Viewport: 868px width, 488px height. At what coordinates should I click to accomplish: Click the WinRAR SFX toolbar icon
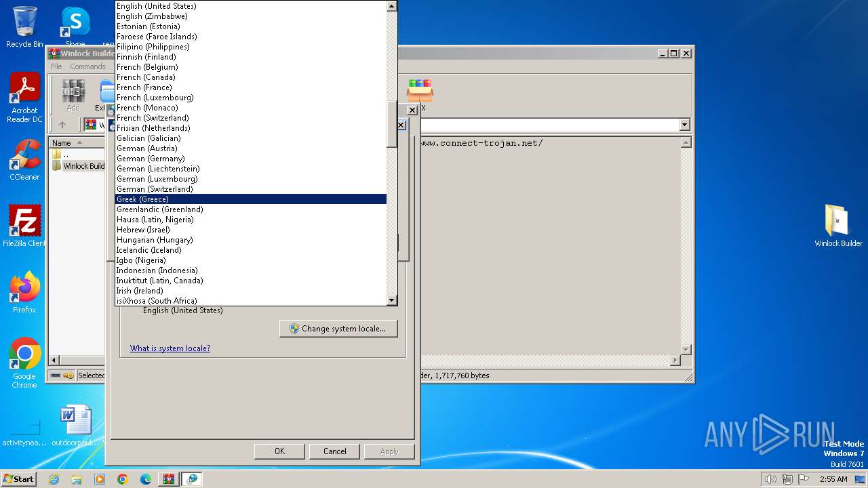(x=420, y=95)
